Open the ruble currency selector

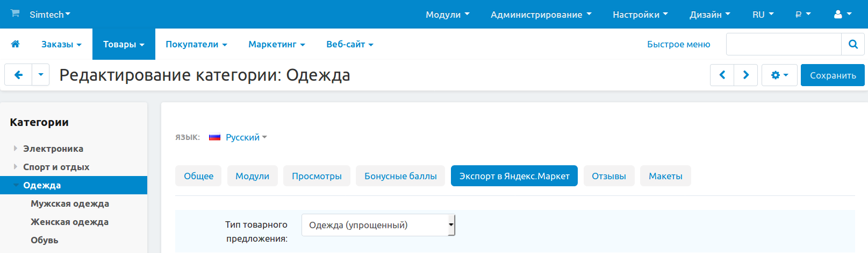(x=802, y=15)
